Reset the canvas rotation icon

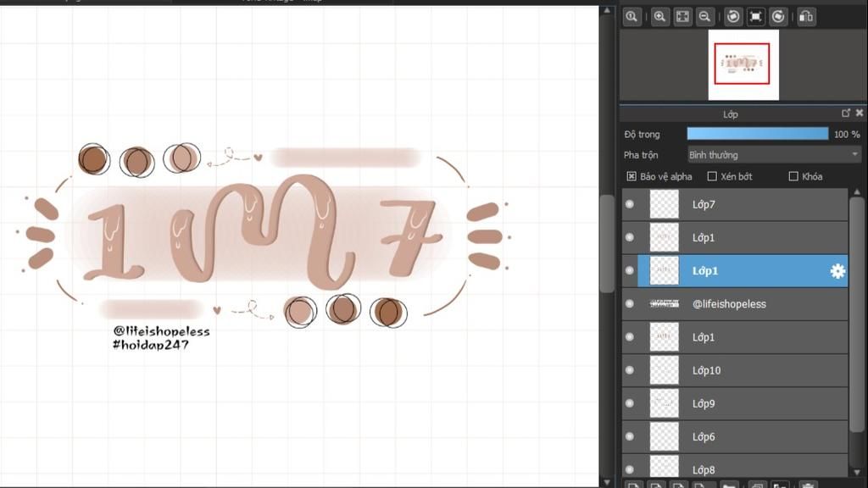[x=755, y=17]
